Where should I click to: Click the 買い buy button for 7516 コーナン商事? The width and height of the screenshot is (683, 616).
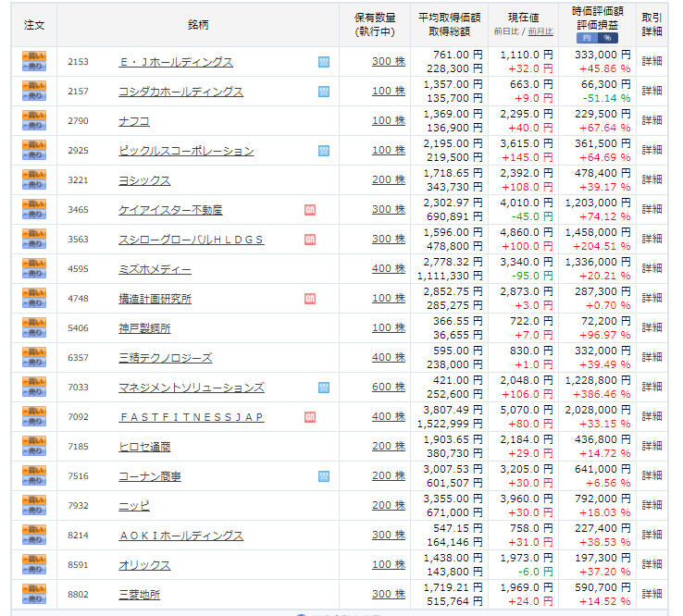[34, 471]
